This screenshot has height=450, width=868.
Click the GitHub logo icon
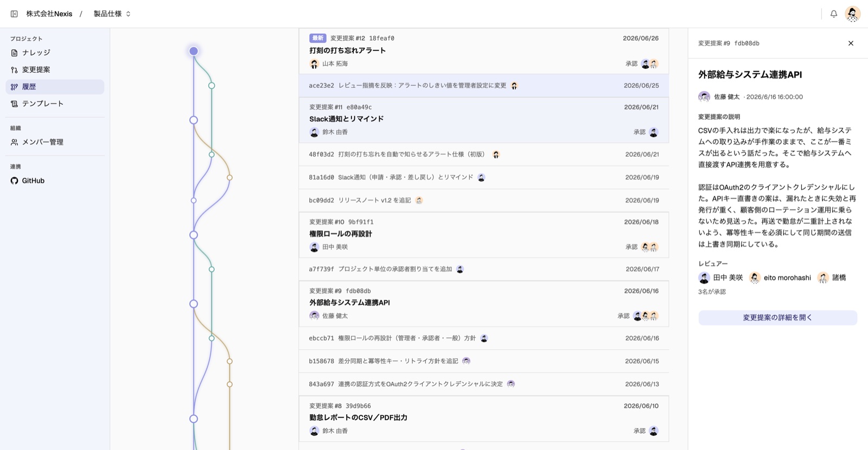[14, 181]
